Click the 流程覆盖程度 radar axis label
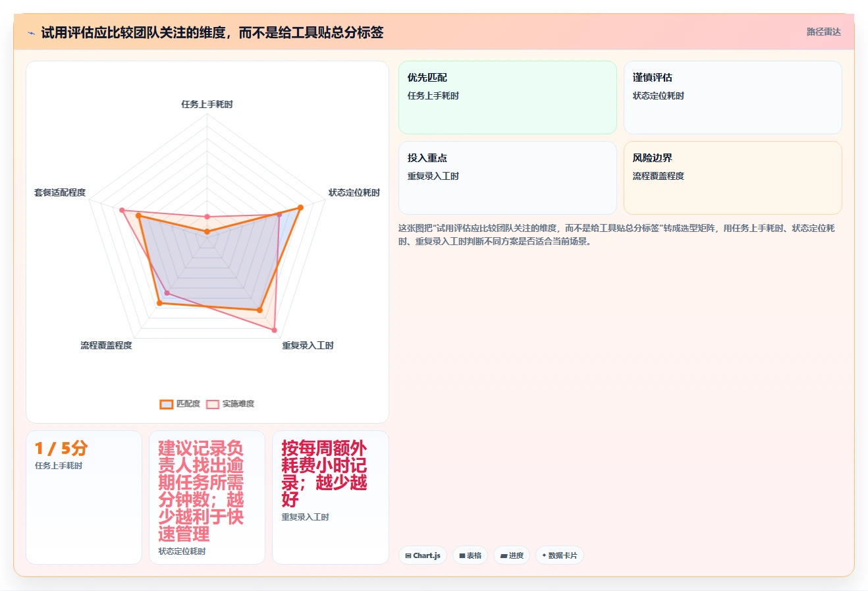The height and width of the screenshot is (591, 868). (x=106, y=345)
